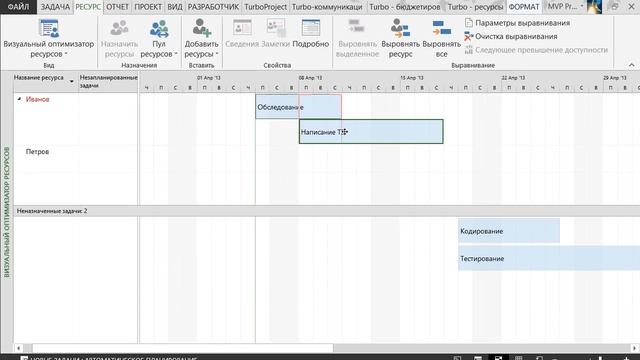Image resolution: width=640 pixels, height=360 pixels.
Task: Click the 08 Апр '13 timescale header
Action: pyautogui.click(x=310, y=78)
